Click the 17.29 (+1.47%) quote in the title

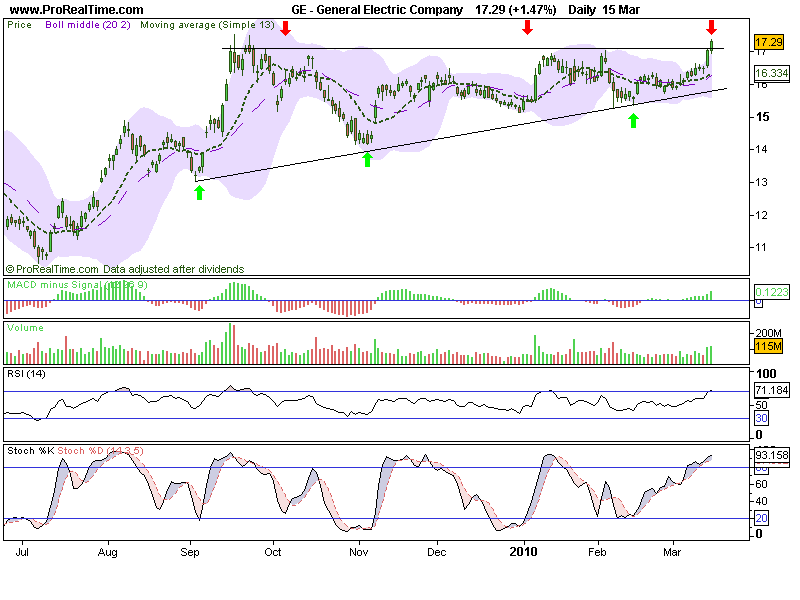pyautogui.click(x=515, y=10)
